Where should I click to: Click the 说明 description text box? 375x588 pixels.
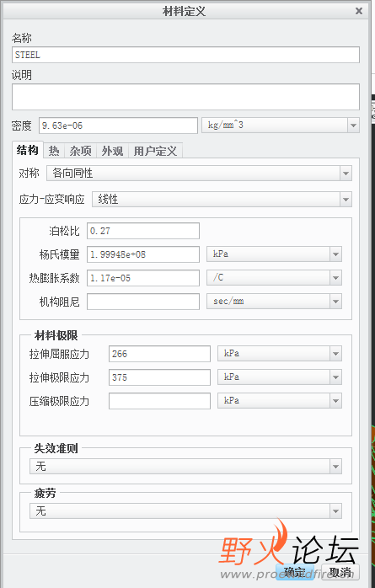185,97
